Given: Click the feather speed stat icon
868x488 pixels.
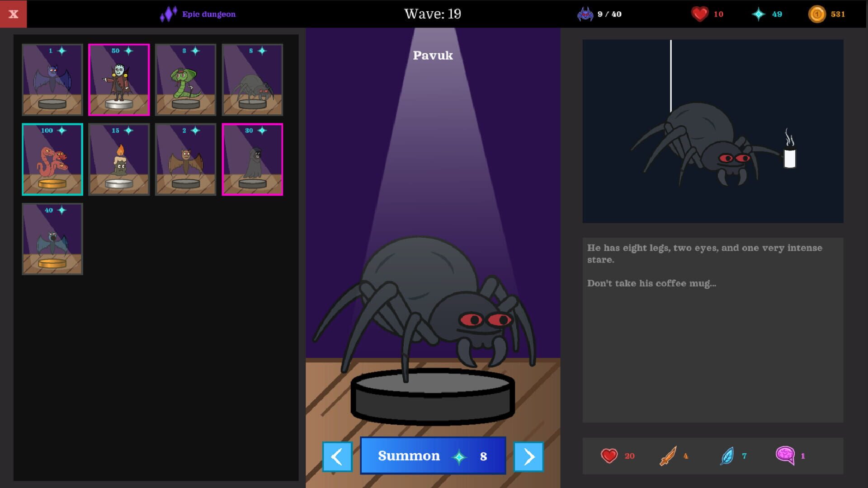Looking at the screenshot, I should 729,456.
